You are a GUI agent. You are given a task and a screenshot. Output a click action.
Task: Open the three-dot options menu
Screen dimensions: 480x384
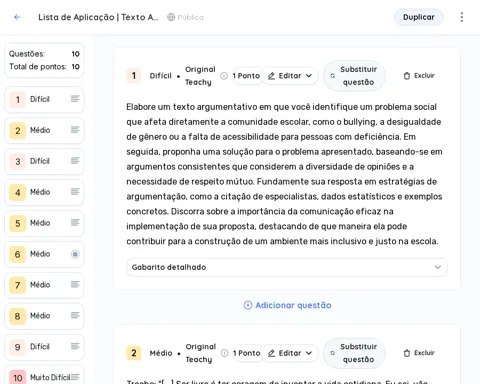[462, 17]
